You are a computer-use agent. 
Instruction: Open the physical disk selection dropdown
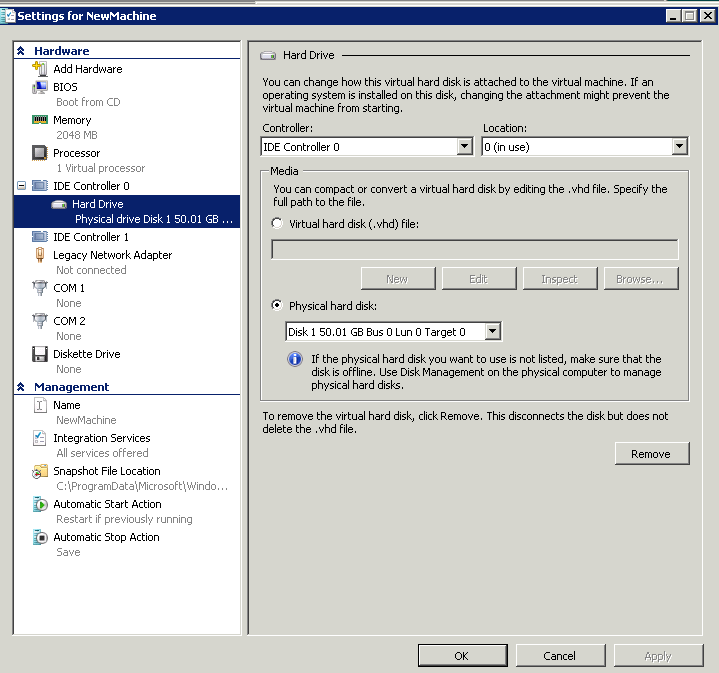492,331
